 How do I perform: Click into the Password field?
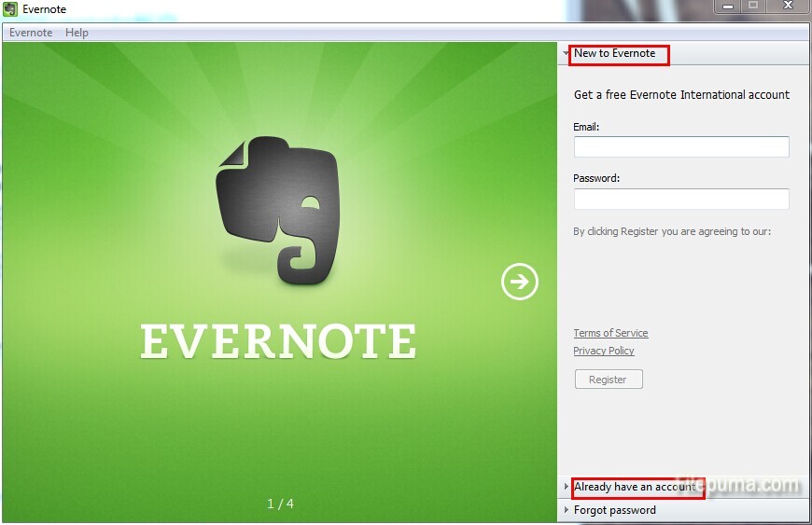(680, 199)
